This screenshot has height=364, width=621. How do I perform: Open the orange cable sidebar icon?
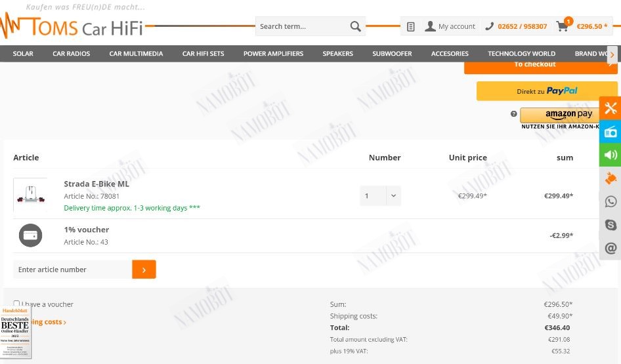click(610, 178)
